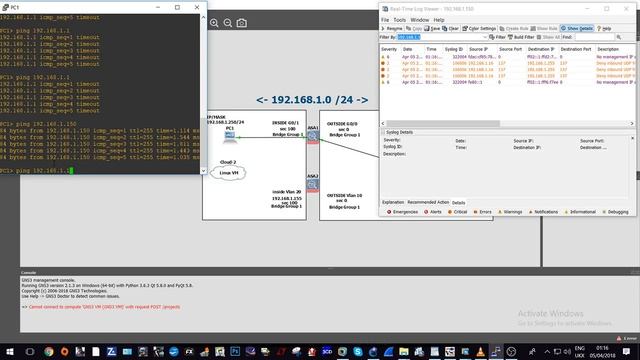Click Resume in the Log Viewer toolbar

tap(392, 29)
